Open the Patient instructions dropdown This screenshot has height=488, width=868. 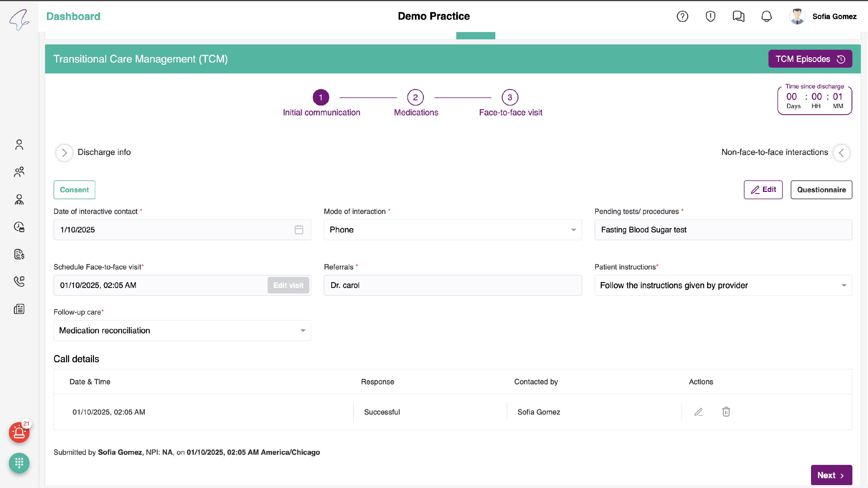723,285
